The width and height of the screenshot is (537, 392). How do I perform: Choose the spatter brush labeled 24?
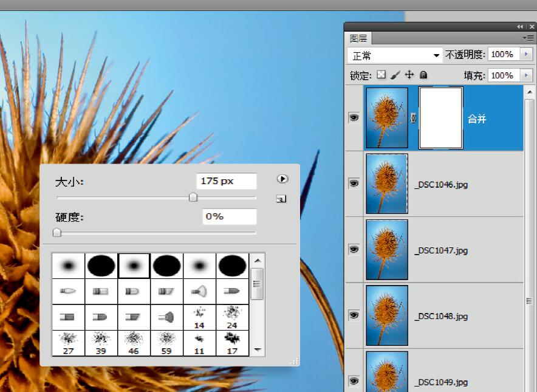232,318
